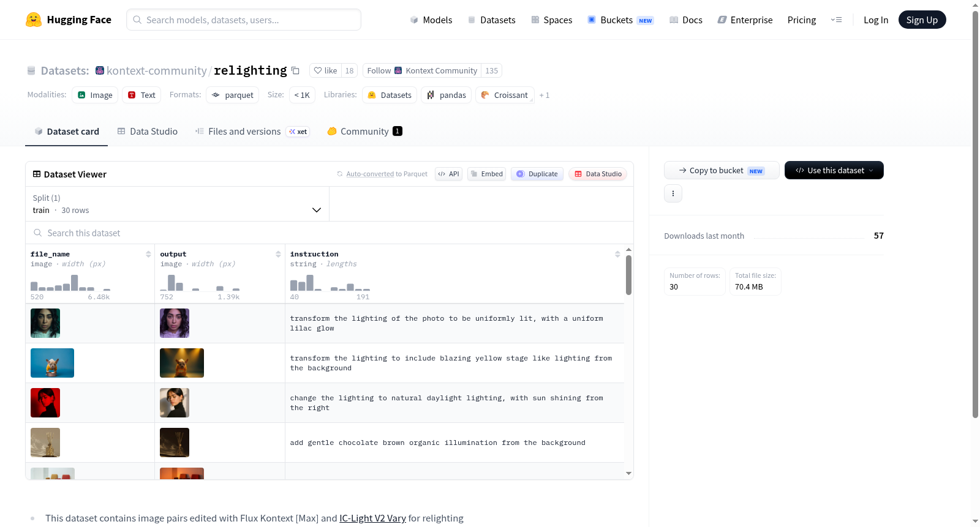Screen dimensions: 980x527
Task: Click the relighting dataset title
Action: pos(250,70)
